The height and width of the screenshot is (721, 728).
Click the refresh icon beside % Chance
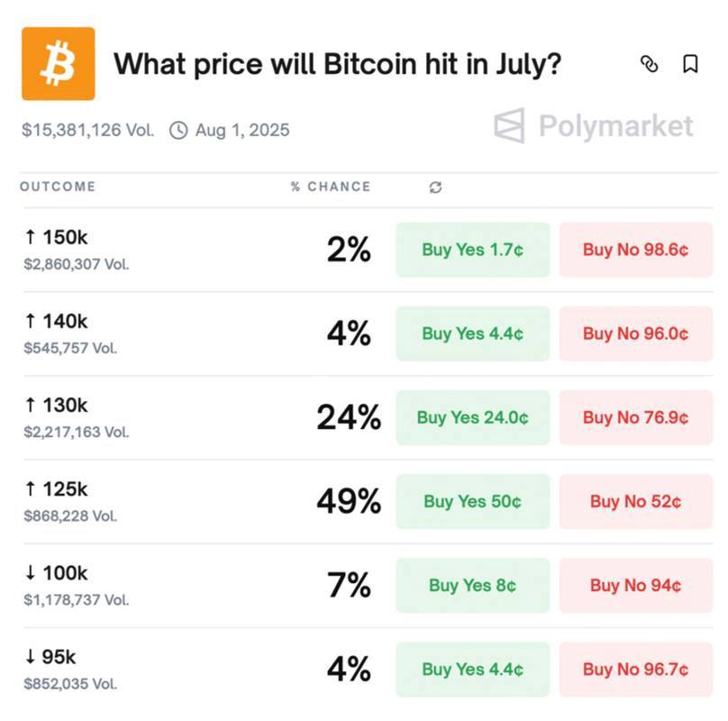pos(435,187)
